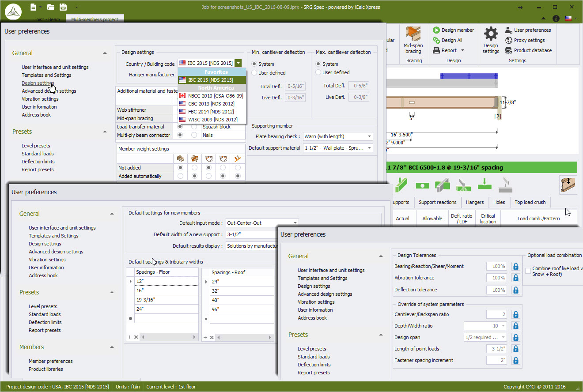Select System for Min. cantilever deflection

[254, 64]
